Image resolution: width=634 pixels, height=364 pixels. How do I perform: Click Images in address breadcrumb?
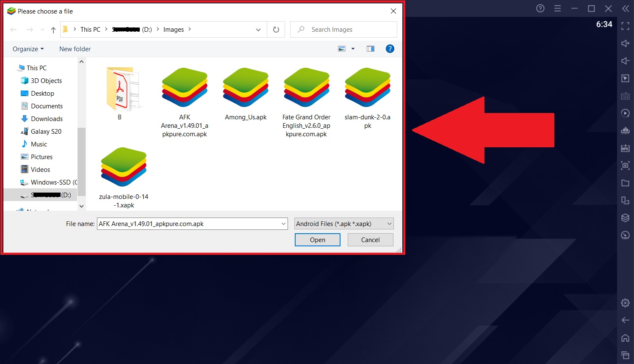tap(174, 30)
